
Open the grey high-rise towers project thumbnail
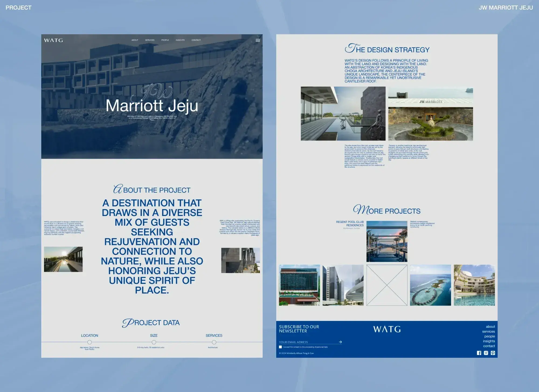coord(343,285)
